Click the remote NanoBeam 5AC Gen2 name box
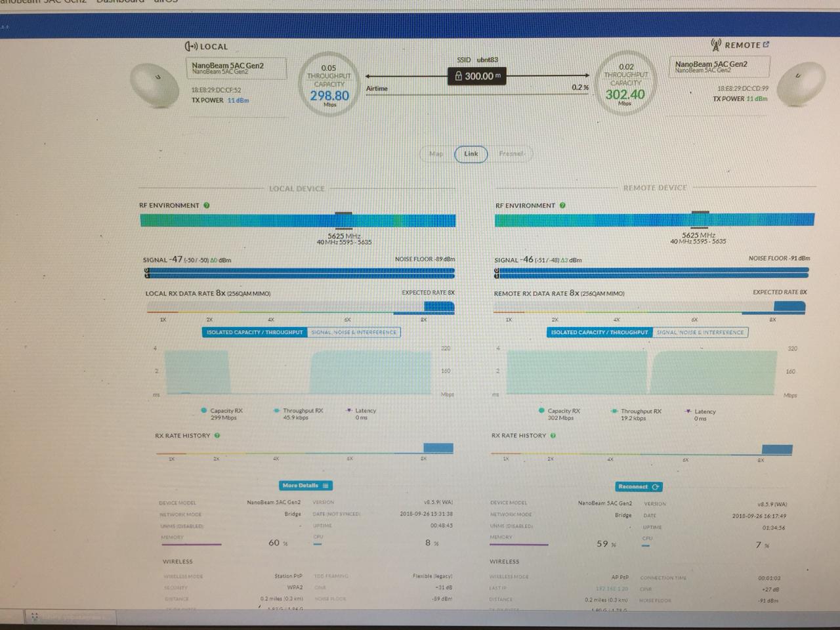The height and width of the screenshot is (630, 840). (720, 67)
